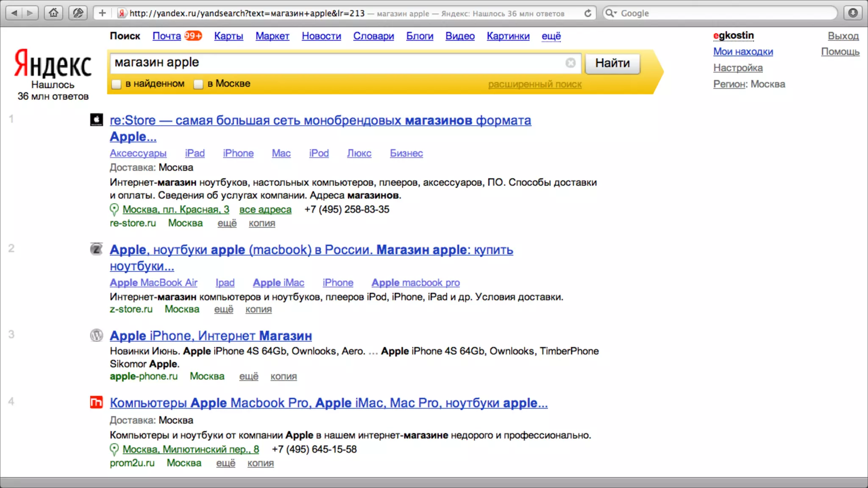Click the home icon in the toolbar
The width and height of the screenshot is (868, 488).
53,13
